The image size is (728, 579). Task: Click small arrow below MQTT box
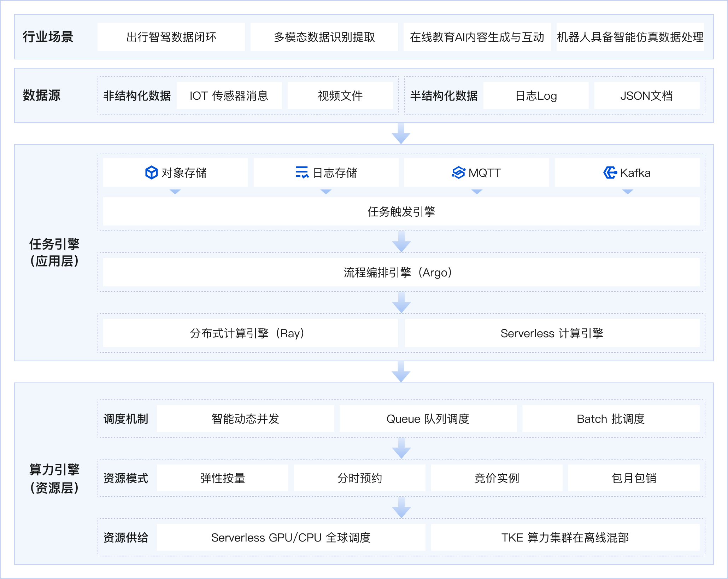tap(477, 192)
